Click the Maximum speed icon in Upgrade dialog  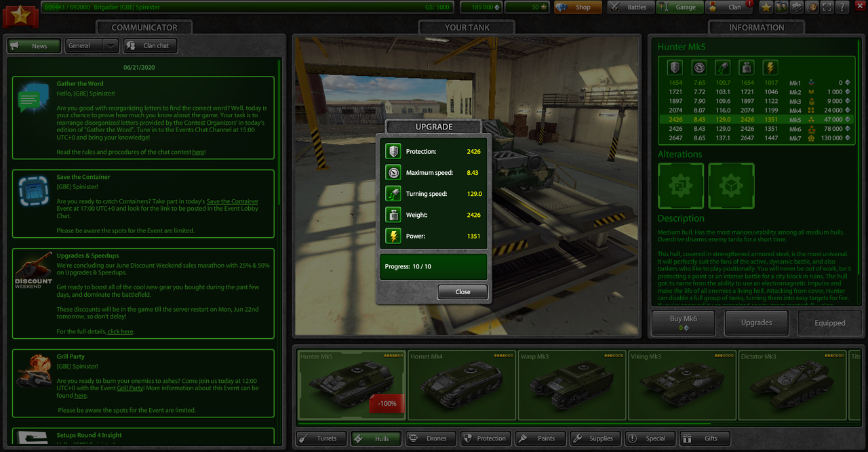(x=393, y=173)
